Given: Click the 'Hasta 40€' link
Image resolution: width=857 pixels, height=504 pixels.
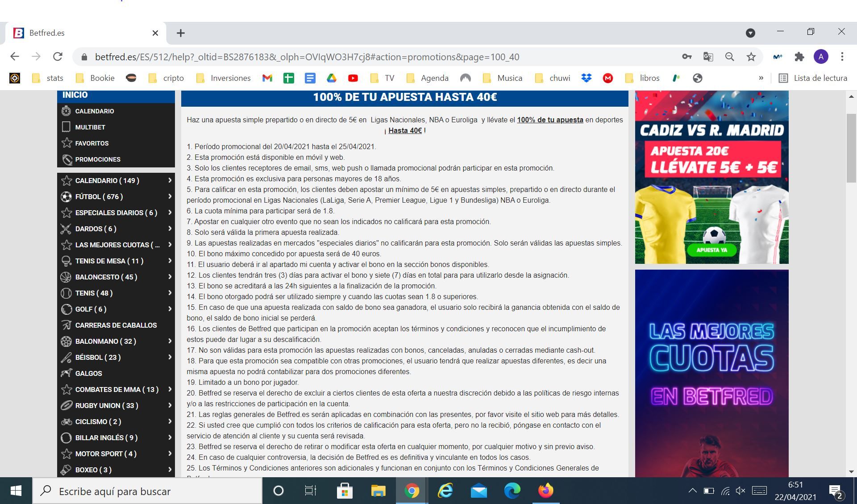Looking at the screenshot, I should coord(405,130).
